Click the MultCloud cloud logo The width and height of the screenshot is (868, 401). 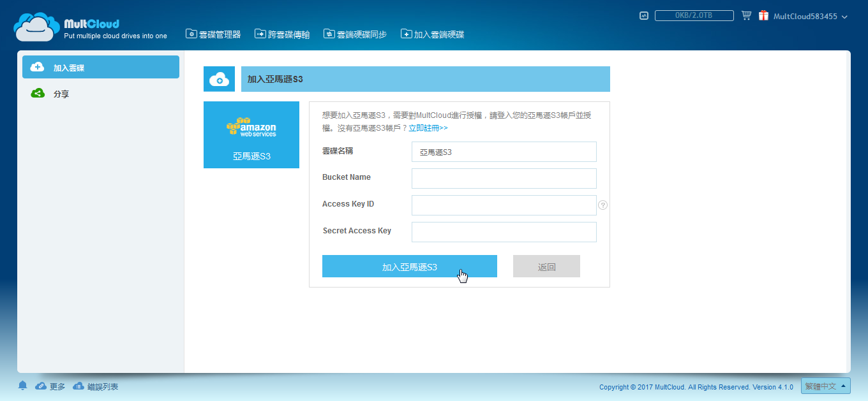coord(36,27)
